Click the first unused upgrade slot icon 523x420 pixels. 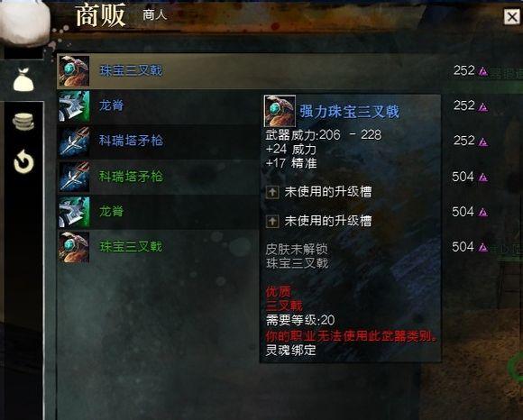coord(272,192)
